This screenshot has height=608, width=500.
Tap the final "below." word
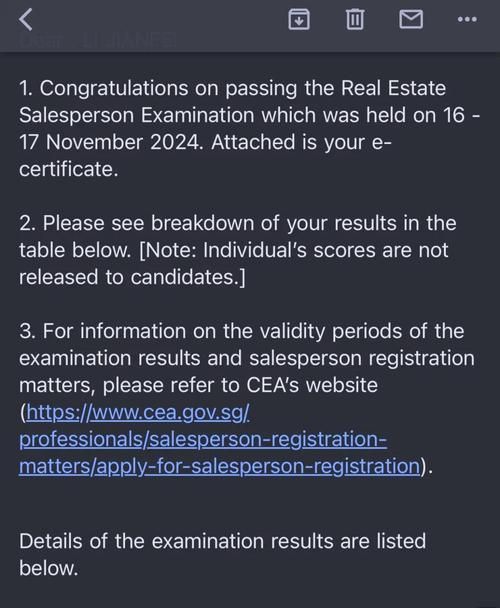tap(49, 568)
